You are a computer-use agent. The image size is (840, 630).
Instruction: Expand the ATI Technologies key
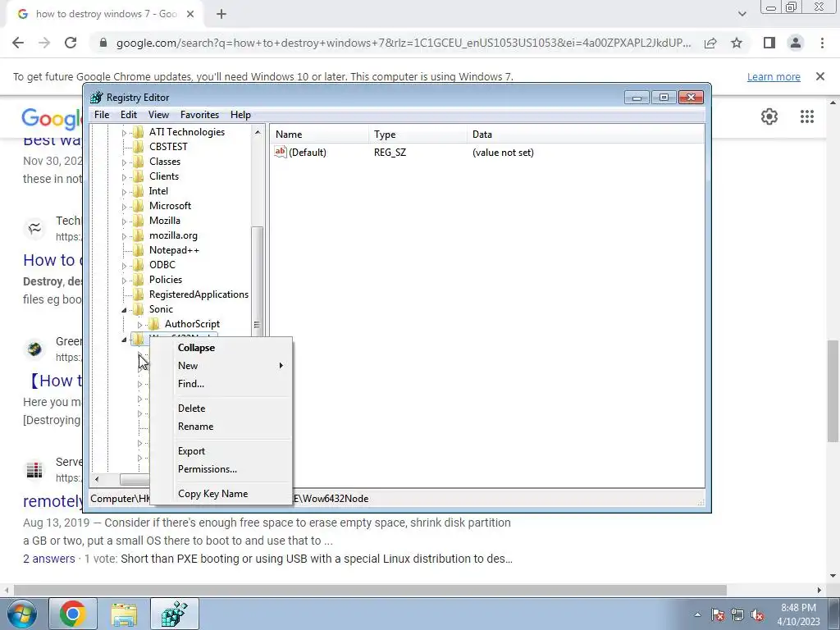pos(125,132)
